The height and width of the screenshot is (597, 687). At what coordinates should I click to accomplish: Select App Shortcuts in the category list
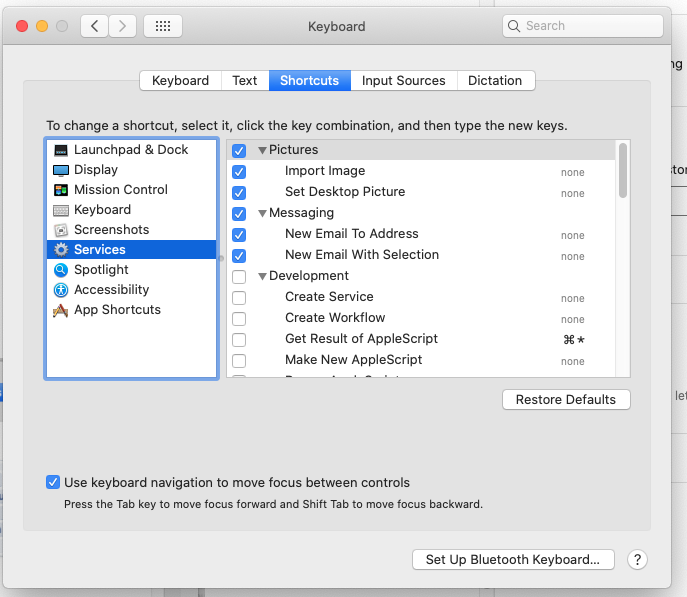[131, 310]
